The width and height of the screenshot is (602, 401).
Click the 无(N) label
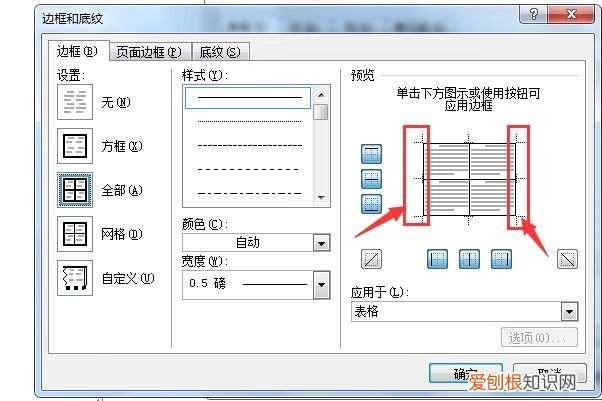pos(116,103)
